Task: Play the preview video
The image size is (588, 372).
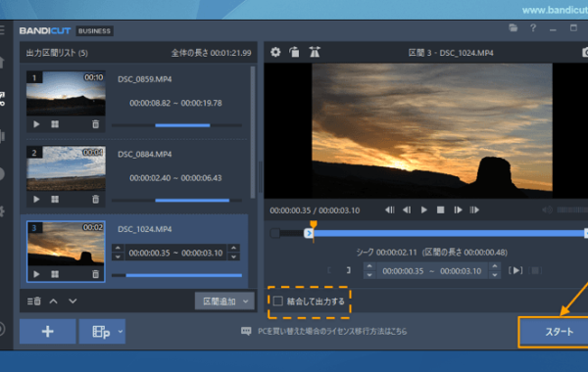Action: (x=423, y=210)
